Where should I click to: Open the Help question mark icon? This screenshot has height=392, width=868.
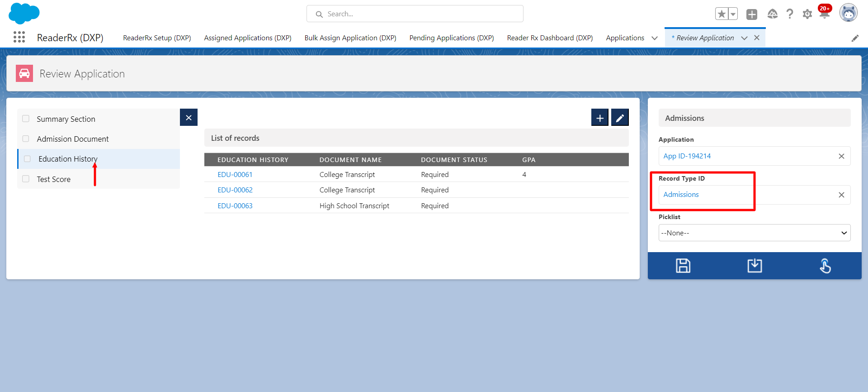click(789, 14)
